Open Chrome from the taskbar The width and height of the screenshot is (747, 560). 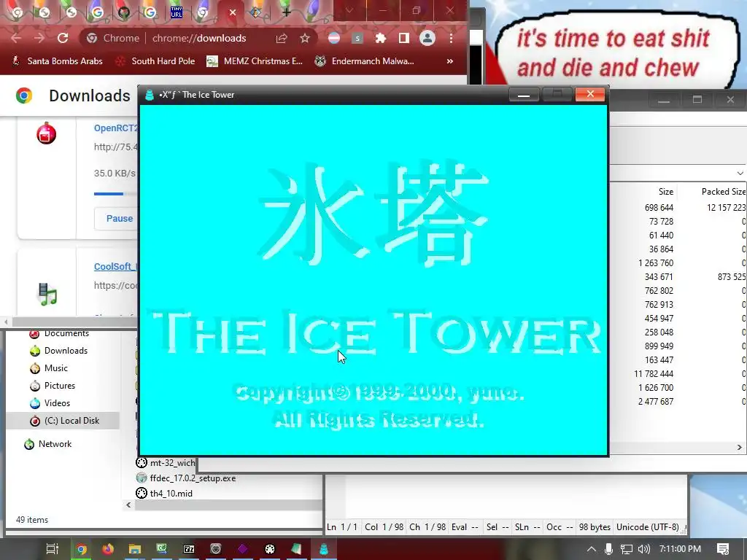pos(82,550)
